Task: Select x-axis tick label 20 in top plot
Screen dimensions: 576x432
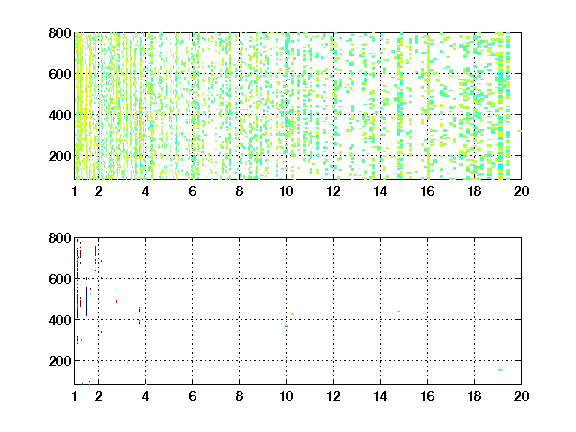Action: (x=522, y=191)
